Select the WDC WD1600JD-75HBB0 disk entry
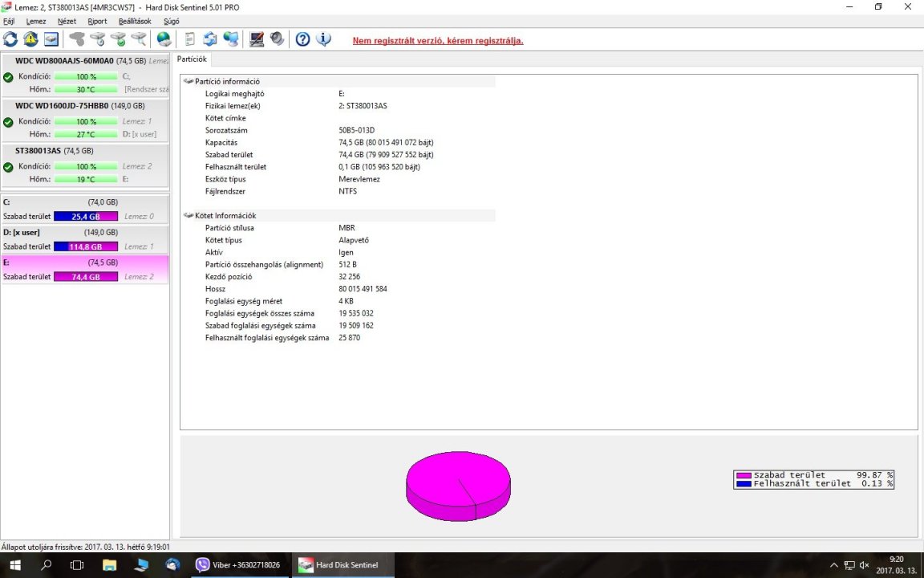The height and width of the screenshot is (578, 924). point(86,120)
